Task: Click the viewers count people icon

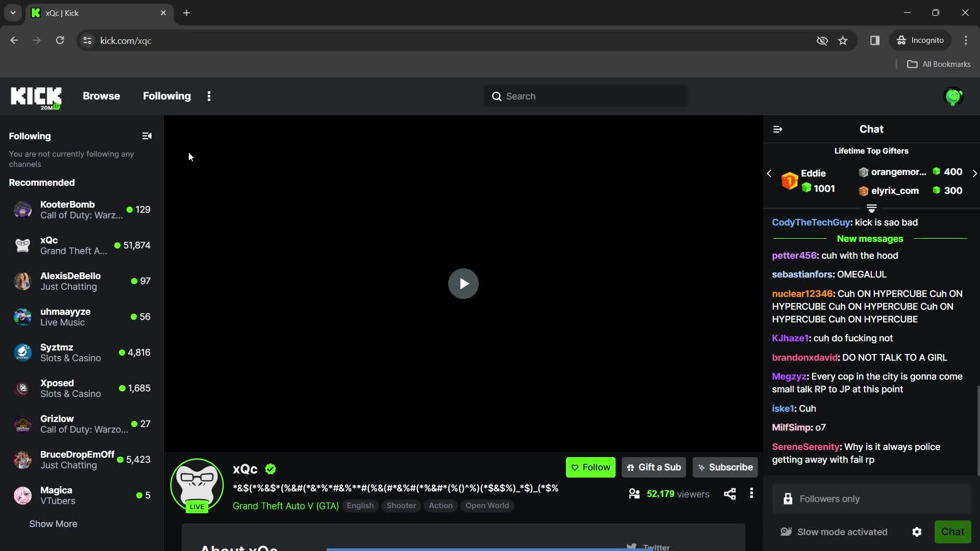Action: point(634,494)
